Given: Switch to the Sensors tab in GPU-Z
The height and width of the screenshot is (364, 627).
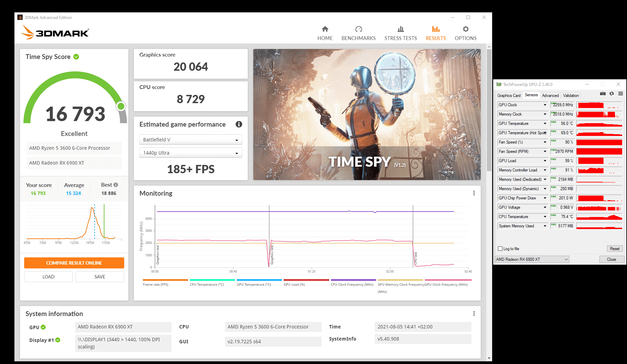Looking at the screenshot, I should pos(531,95).
